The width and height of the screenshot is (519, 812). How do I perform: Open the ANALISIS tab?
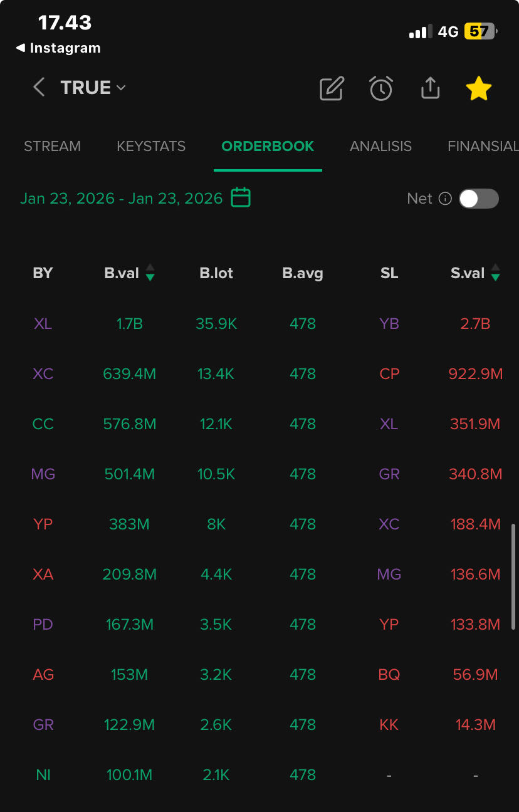click(380, 146)
